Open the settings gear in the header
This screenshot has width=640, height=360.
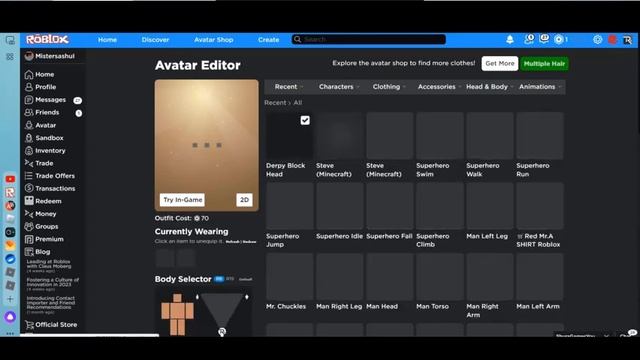coord(598,40)
